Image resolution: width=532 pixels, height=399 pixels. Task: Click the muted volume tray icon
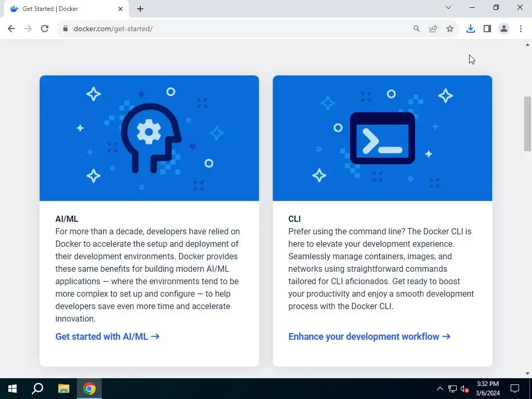(465, 389)
